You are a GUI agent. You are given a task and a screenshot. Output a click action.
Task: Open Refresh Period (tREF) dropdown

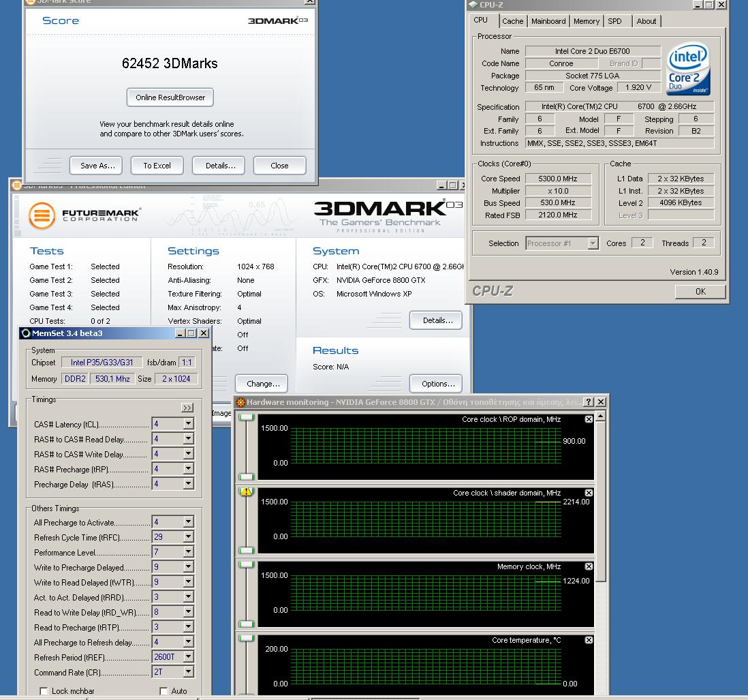coord(189,656)
